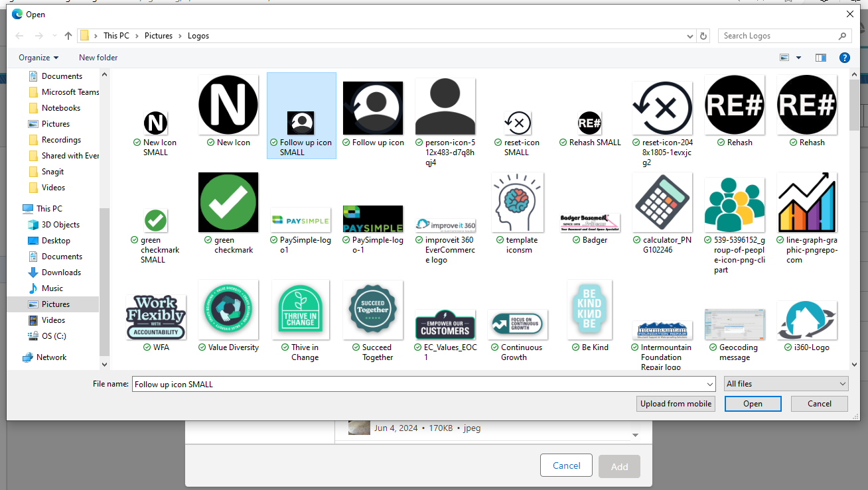Select This PC in the address bar path
This screenshot has height=490, width=868.
pos(116,36)
